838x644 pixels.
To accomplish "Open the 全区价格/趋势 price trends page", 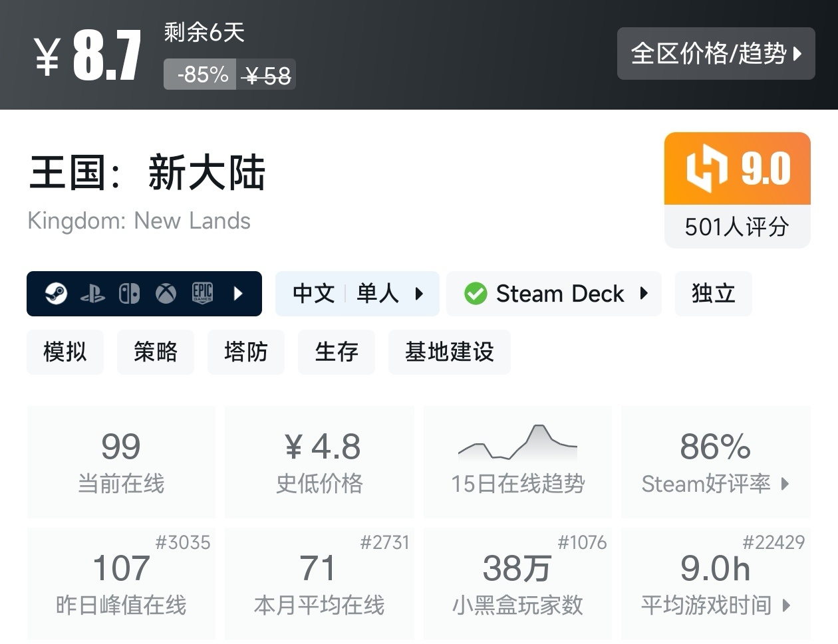I will point(716,54).
